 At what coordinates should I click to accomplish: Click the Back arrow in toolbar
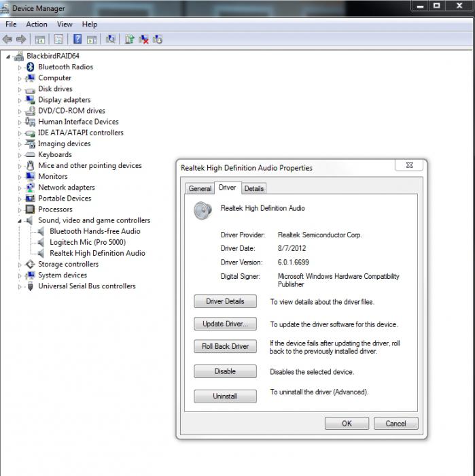pos(7,39)
